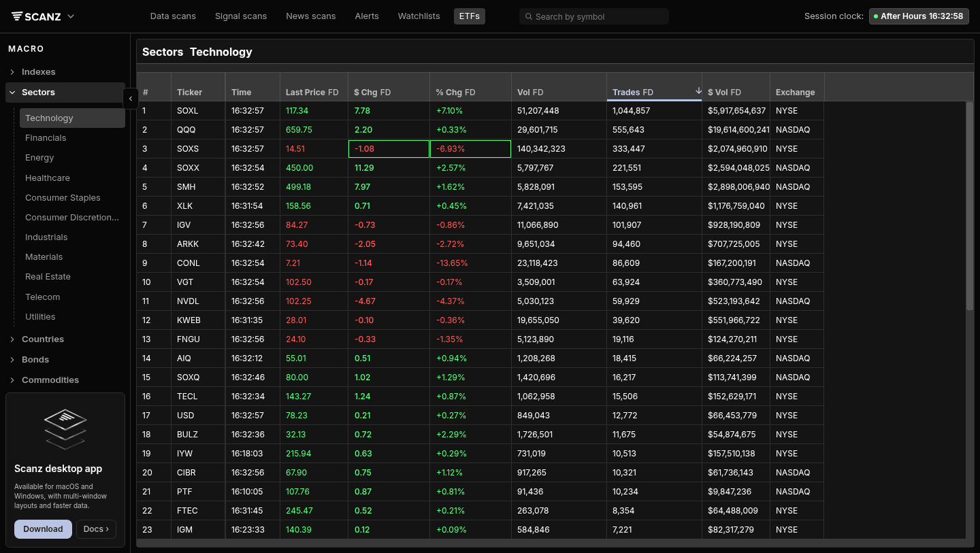
Task: Select the Telecom sector
Action: (72, 297)
